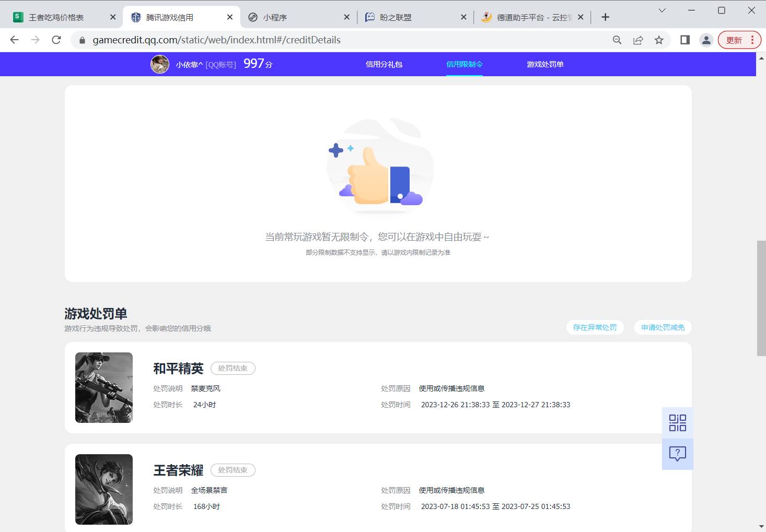766x532 pixels.
Task: Click the 申请处罚减免 link
Action: 663,327
